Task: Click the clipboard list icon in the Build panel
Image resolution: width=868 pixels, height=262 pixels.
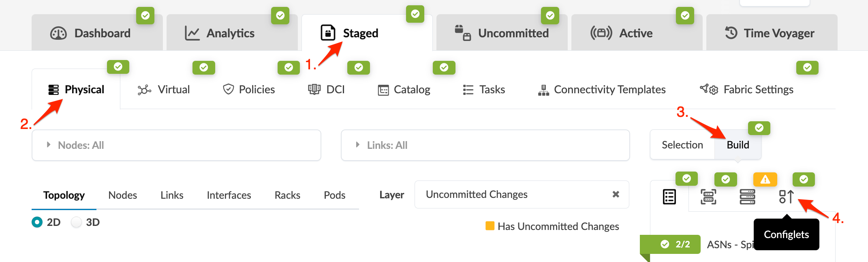Action: point(669,197)
